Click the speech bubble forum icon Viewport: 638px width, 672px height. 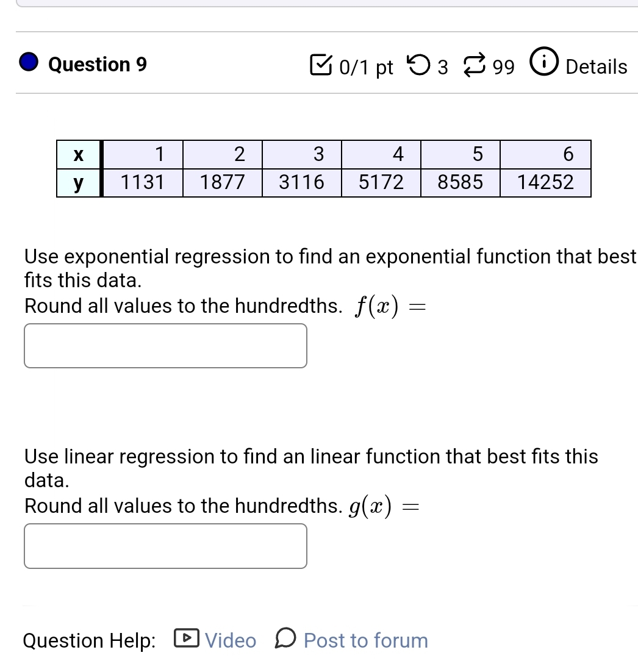286,639
